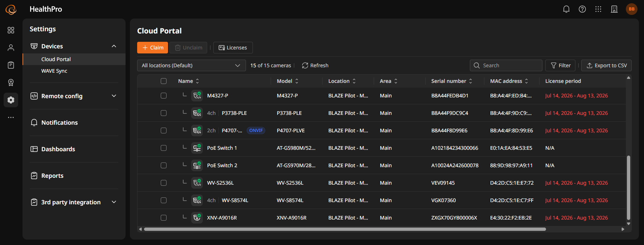Open the help question mark icon
644x245 pixels.
582,9
